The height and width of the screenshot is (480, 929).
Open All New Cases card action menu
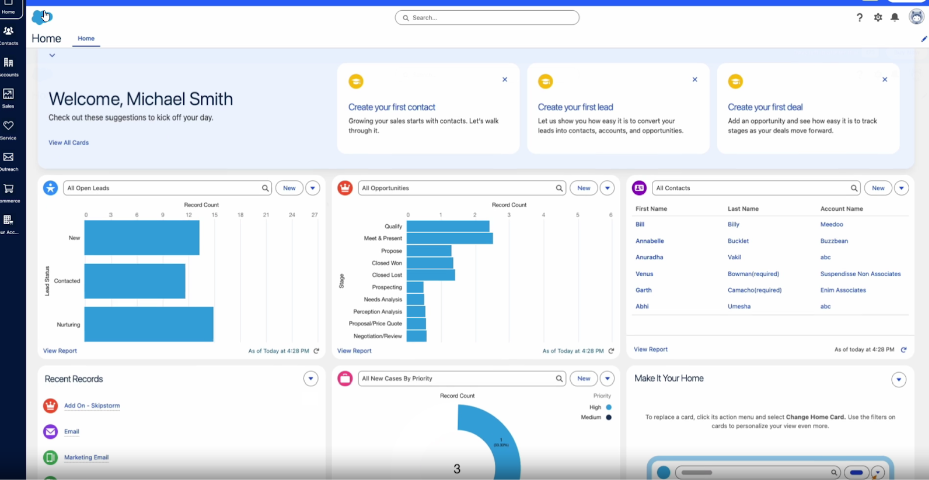[x=607, y=378]
